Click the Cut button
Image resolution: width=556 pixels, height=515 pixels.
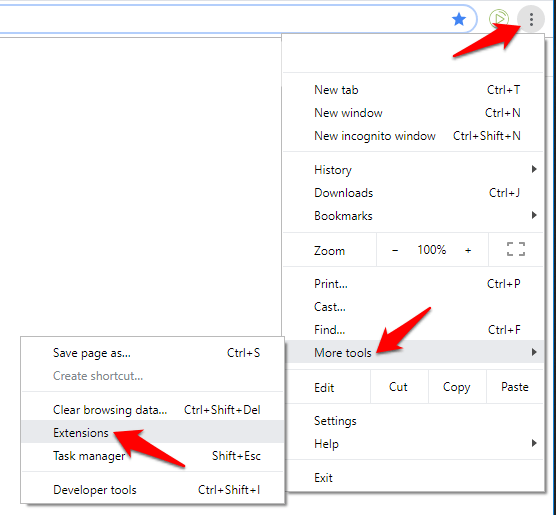point(399,387)
